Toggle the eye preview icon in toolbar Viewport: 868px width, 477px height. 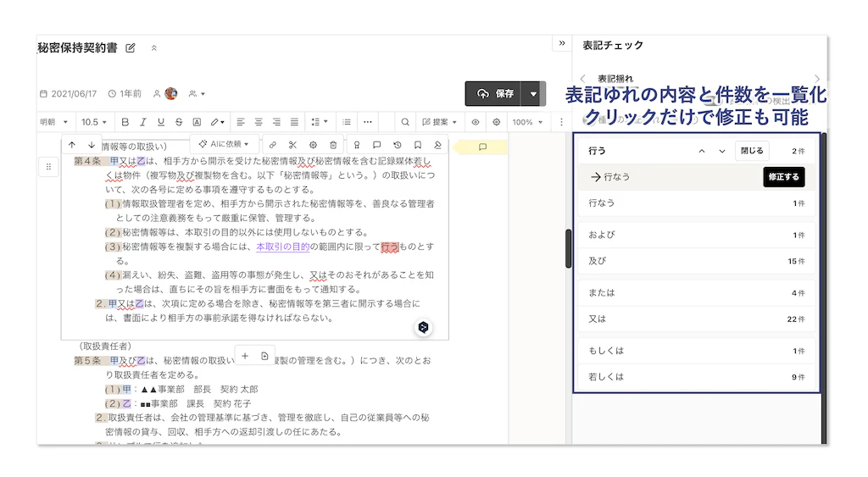coord(476,122)
